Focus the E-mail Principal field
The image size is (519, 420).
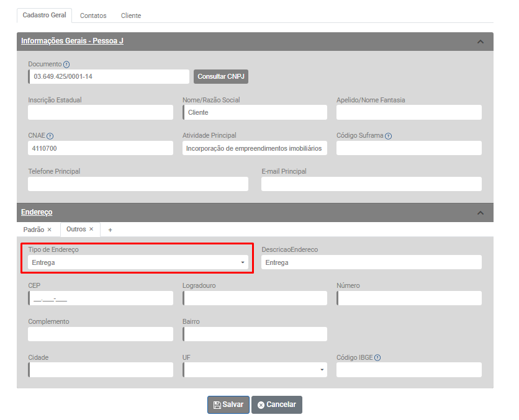point(371,184)
